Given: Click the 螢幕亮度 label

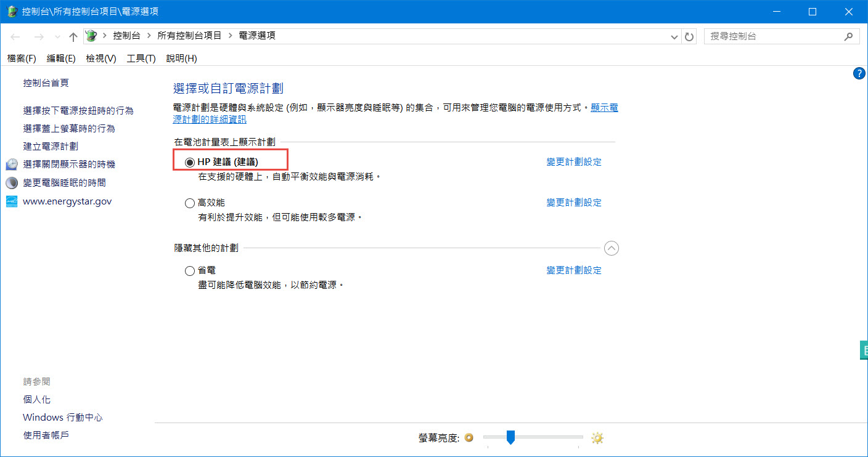Looking at the screenshot, I should point(439,438).
